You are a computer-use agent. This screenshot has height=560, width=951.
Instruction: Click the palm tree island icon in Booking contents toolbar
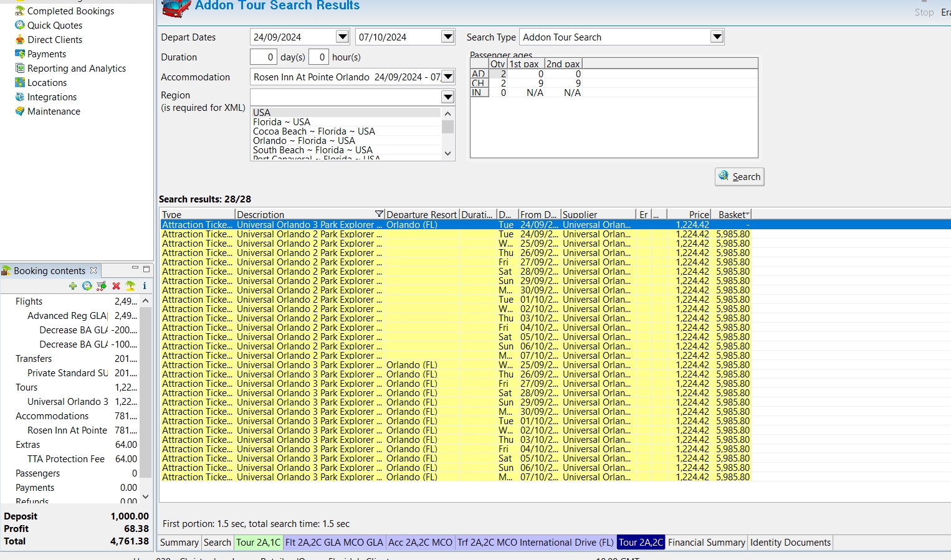130,286
